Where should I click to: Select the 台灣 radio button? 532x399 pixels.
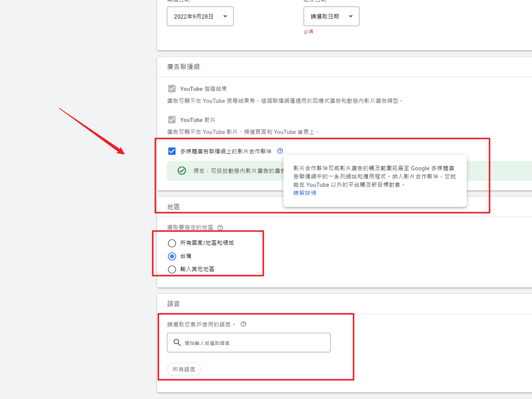pos(172,256)
